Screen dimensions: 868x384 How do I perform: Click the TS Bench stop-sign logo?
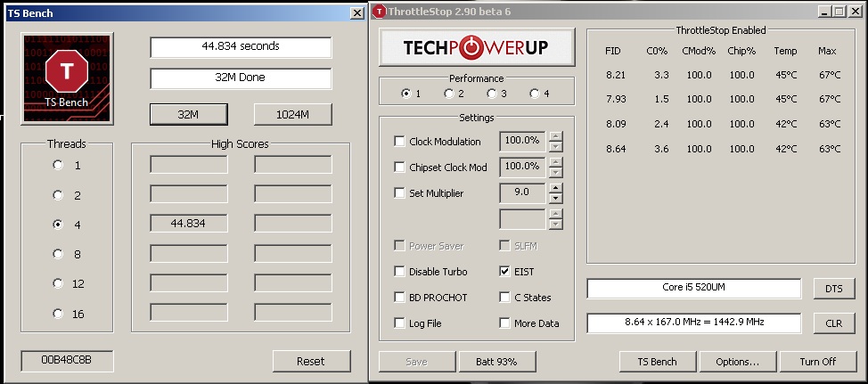point(67,78)
